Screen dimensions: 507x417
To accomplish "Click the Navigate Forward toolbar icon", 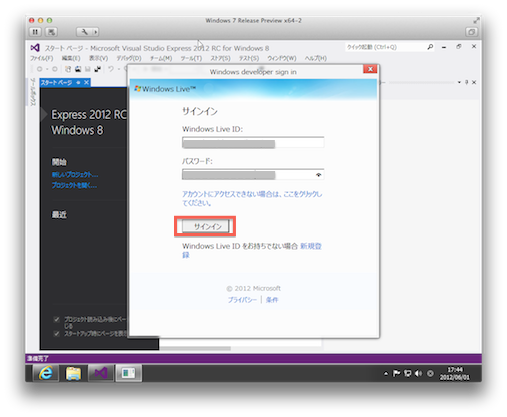I will [x=55, y=69].
